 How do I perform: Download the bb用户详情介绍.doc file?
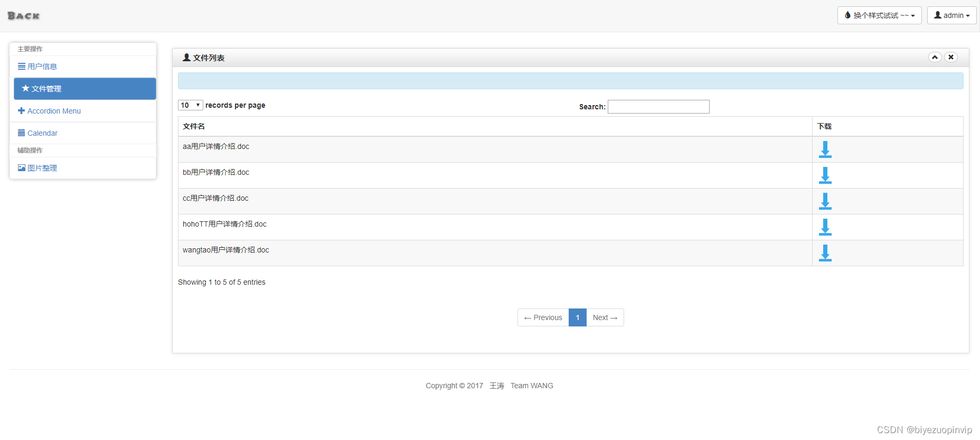pyautogui.click(x=825, y=175)
